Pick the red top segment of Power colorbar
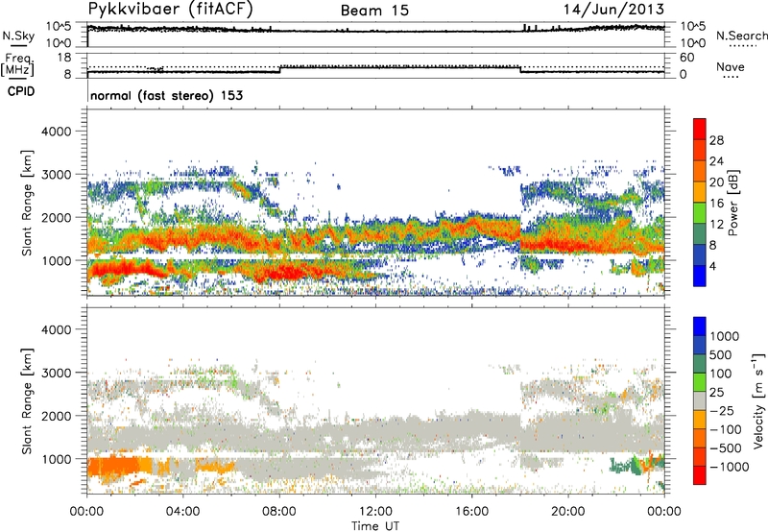Image resolution: width=768 pixels, height=532 pixels. click(700, 130)
